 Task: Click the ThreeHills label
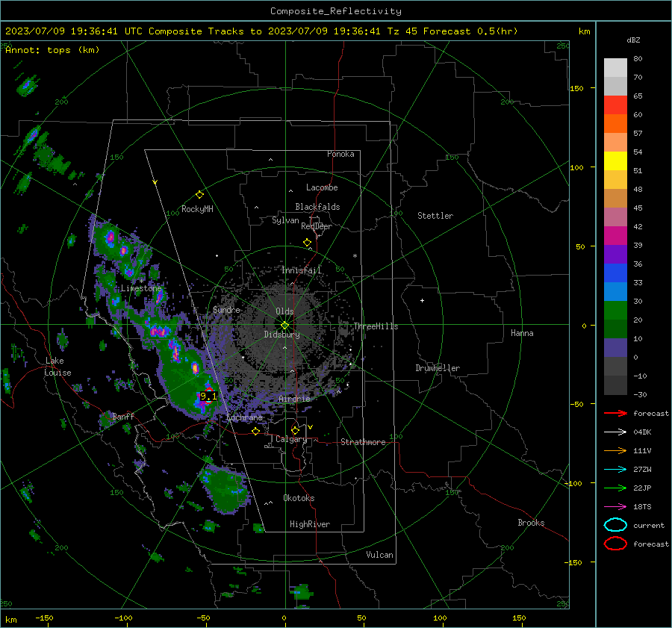(376, 326)
